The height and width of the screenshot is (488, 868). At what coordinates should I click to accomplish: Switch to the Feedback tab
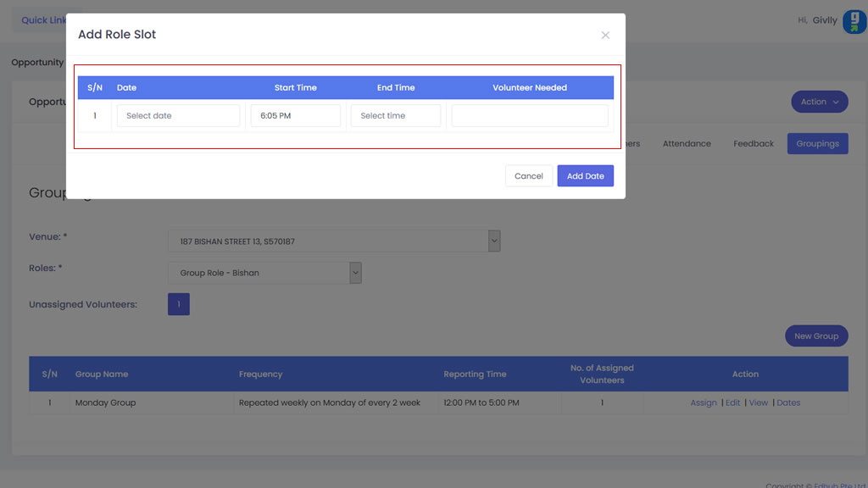[x=754, y=144]
